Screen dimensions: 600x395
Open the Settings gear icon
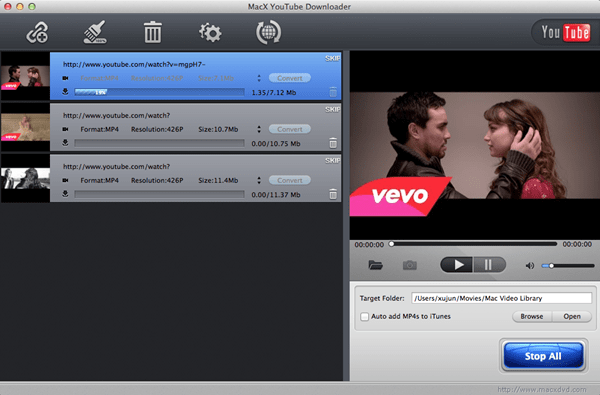point(210,33)
